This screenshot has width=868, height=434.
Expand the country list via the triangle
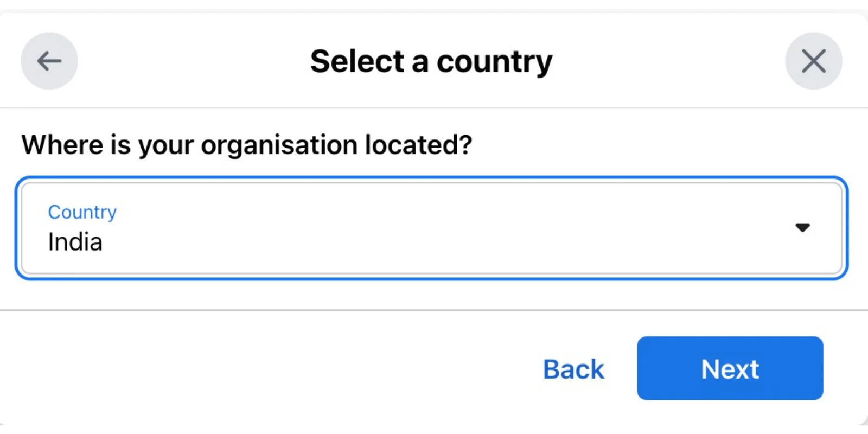pyautogui.click(x=802, y=227)
